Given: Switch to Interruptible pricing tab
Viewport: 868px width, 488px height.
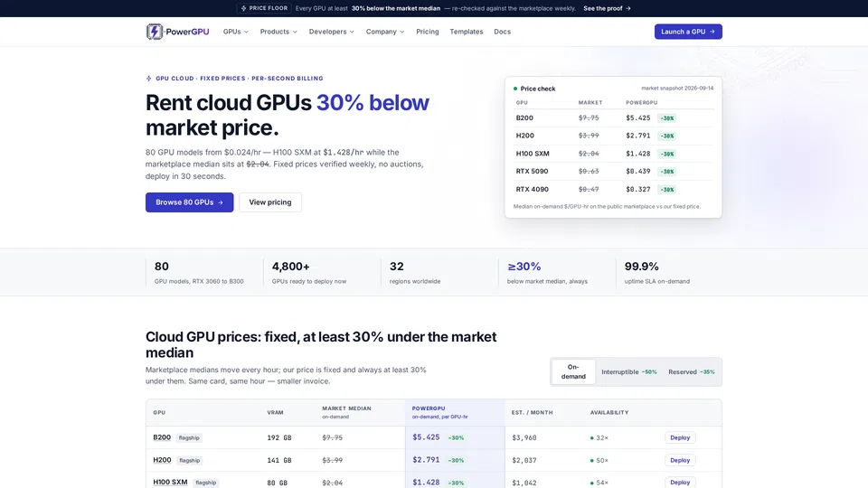Looking at the screenshot, I should pos(629,371).
